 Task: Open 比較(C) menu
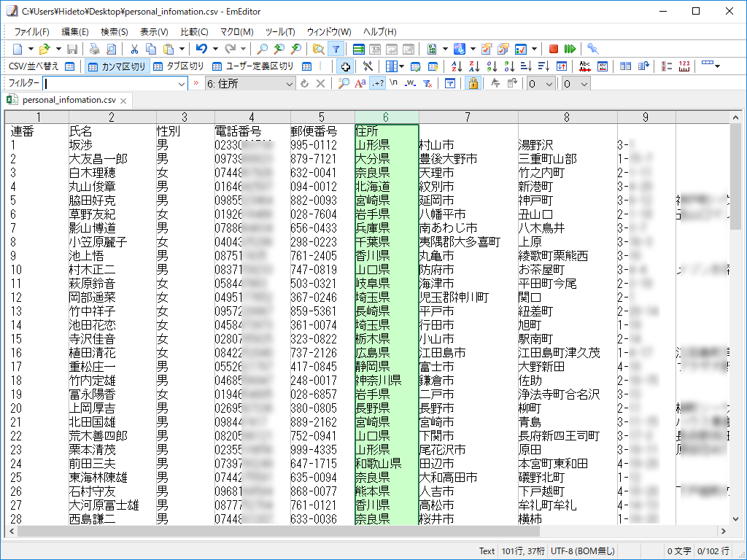pyautogui.click(x=194, y=32)
